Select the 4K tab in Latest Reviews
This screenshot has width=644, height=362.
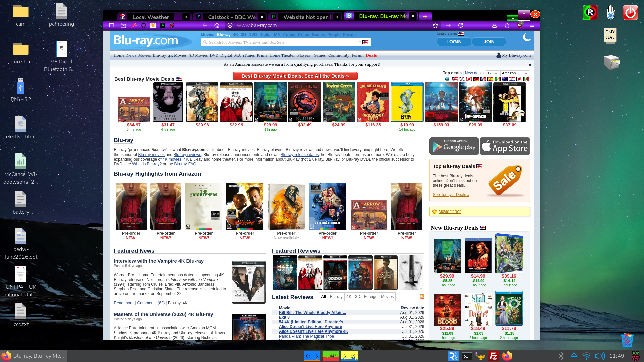pyautogui.click(x=349, y=297)
